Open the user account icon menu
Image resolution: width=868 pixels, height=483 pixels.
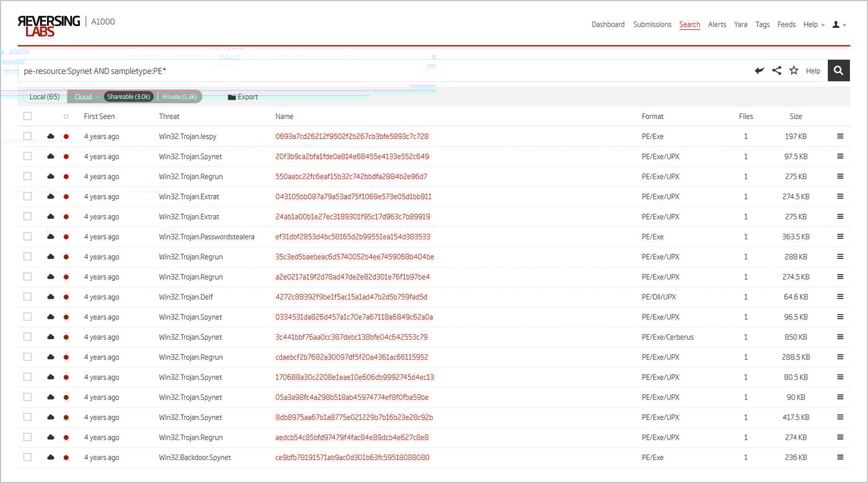coord(839,25)
